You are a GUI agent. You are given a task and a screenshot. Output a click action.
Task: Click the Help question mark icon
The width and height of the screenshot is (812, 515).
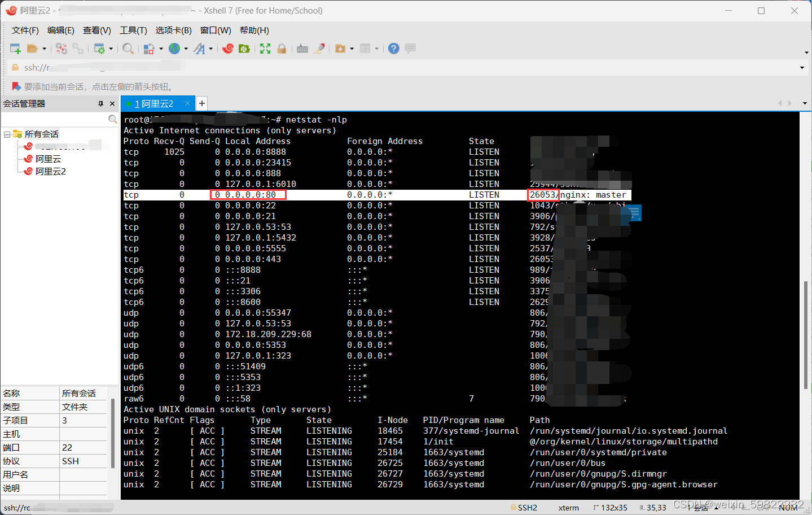tap(393, 49)
